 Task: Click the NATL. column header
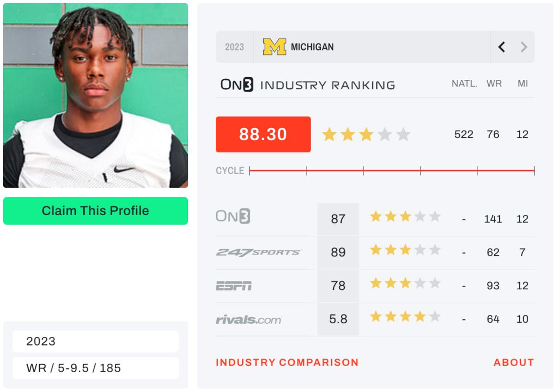tap(464, 84)
